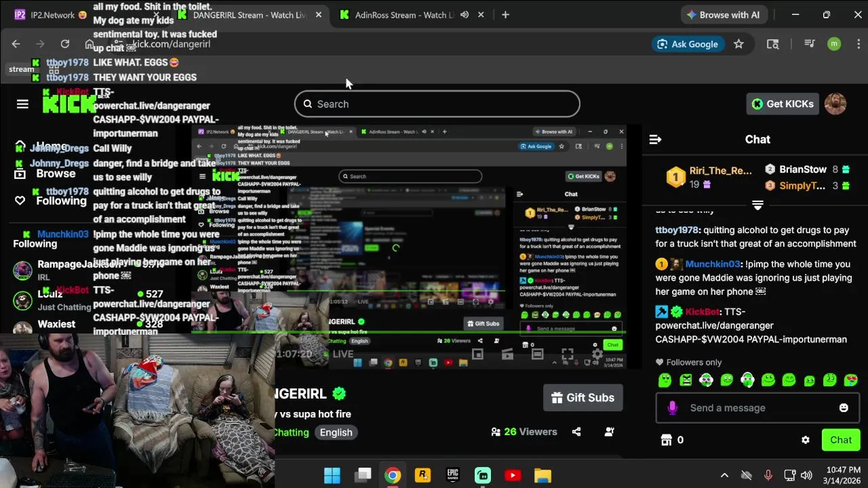This screenshot has height=488, width=868.
Task: Open the player settings gear
Action: click(x=597, y=354)
